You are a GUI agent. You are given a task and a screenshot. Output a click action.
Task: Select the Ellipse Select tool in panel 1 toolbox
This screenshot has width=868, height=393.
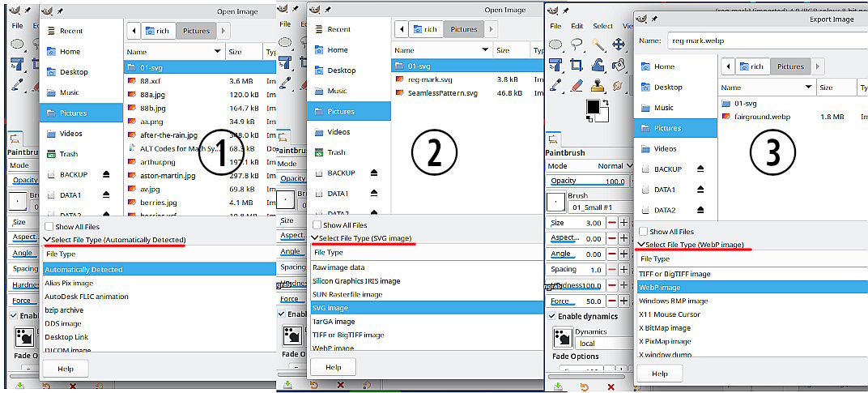pos(18,43)
